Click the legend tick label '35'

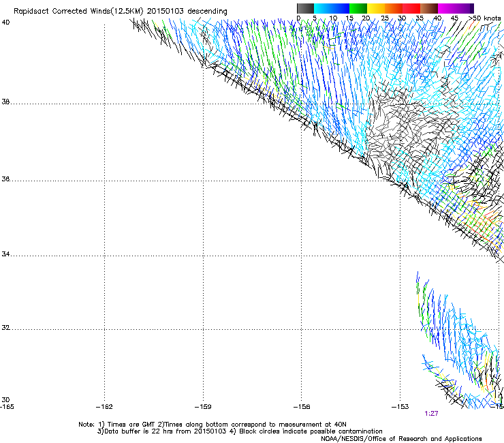(420, 18)
